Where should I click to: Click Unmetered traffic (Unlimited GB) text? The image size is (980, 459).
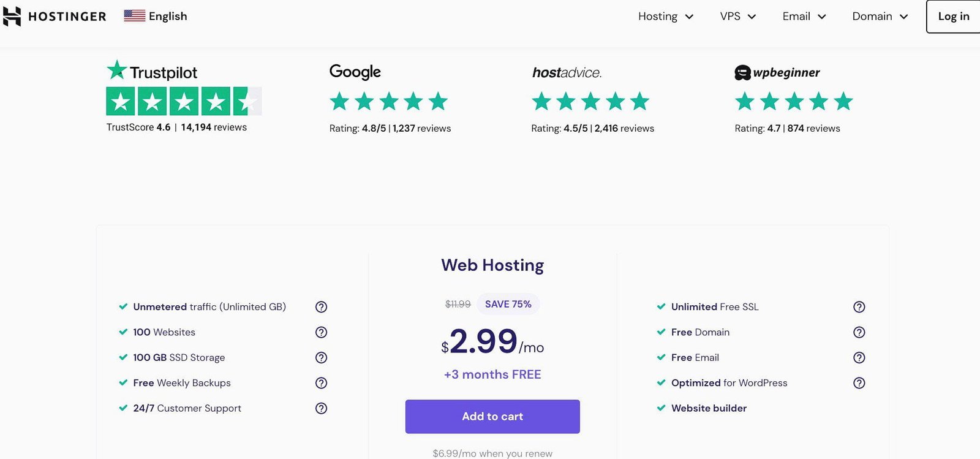click(x=209, y=307)
